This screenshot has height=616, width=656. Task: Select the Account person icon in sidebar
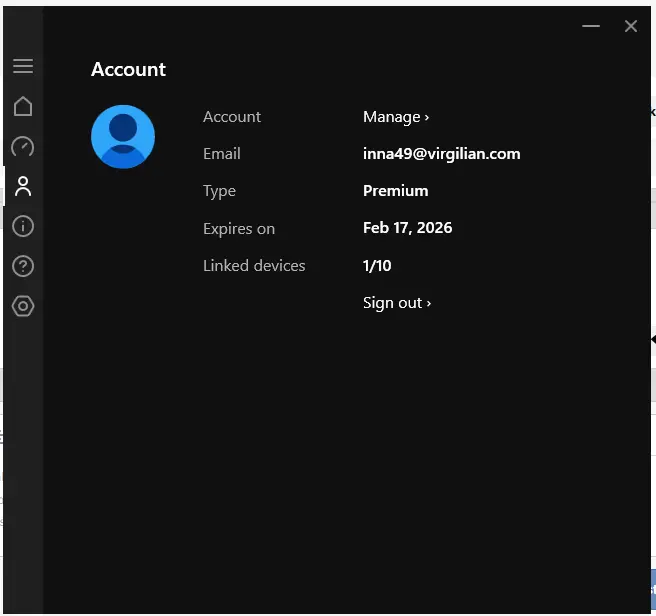[x=23, y=186]
